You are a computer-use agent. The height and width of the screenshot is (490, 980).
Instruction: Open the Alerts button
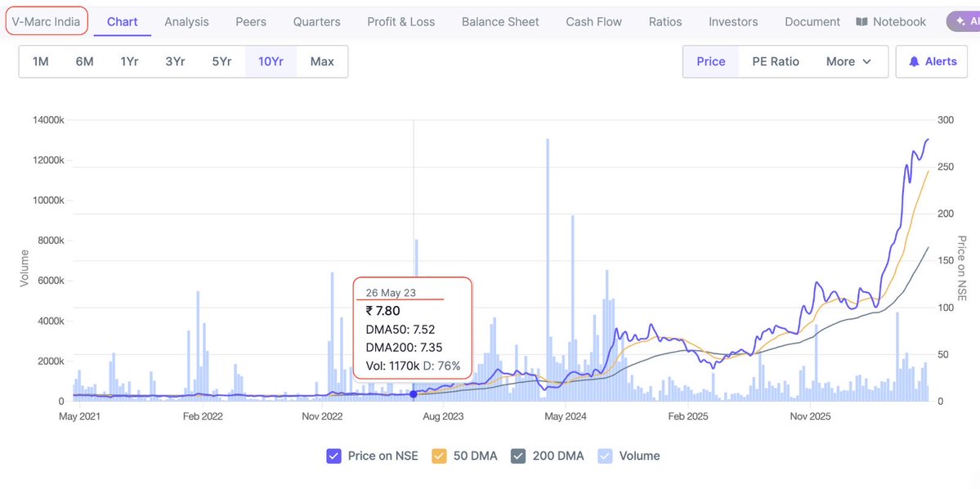pos(932,61)
